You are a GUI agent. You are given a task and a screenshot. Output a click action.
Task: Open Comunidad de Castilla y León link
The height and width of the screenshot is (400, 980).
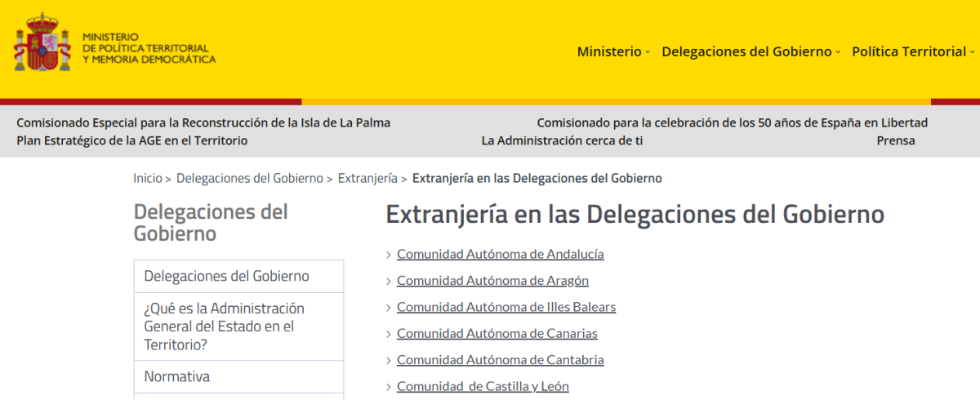click(x=483, y=386)
